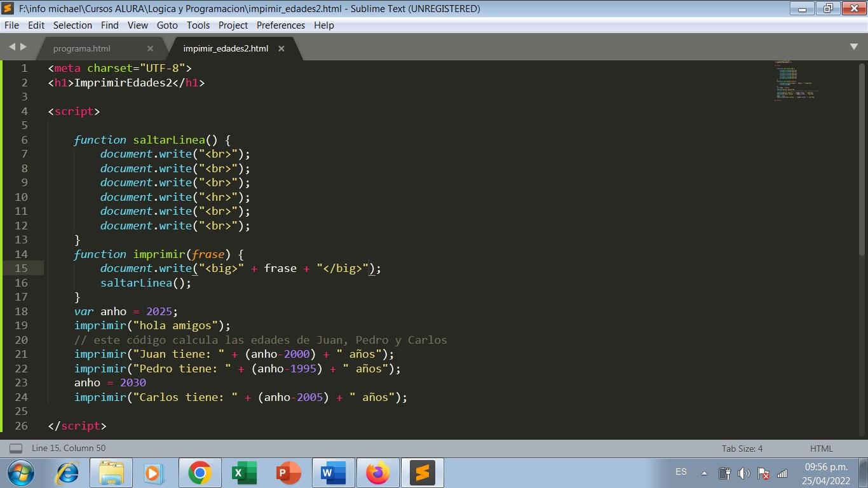Image resolution: width=868 pixels, height=488 pixels.
Task: Click the "Pedro tiene: " string
Action: click(182, 369)
